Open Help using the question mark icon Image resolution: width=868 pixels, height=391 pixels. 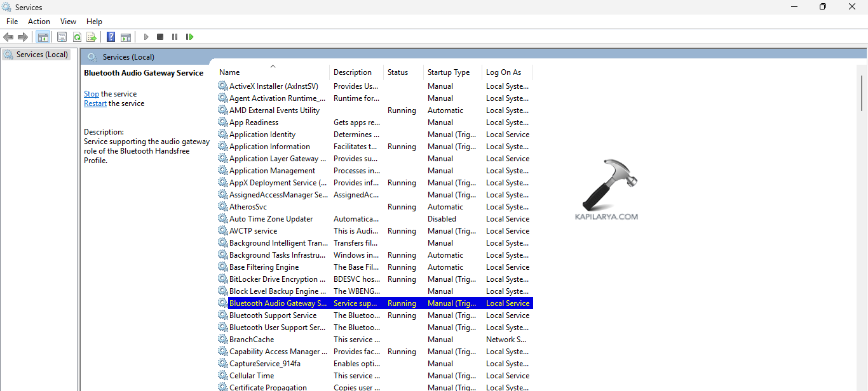pyautogui.click(x=110, y=37)
